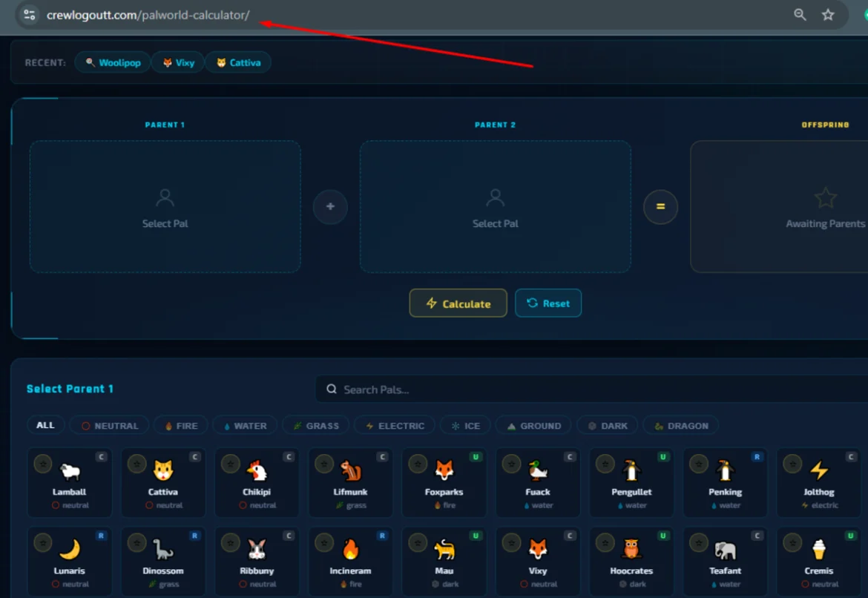Open recent pal Woolipop chip
The width and height of the screenshot is (868, 598).
pyautogui.click(x=113, y=62)
